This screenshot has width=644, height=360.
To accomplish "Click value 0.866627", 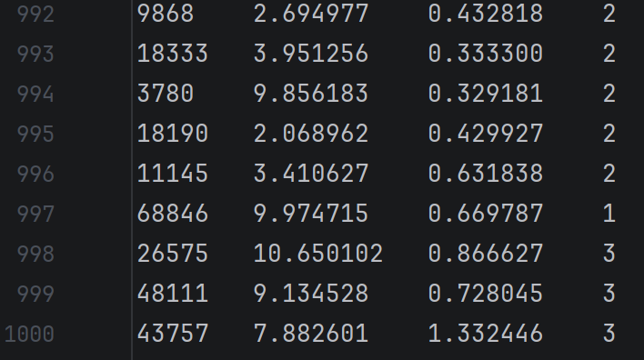I will pos(486,253).
